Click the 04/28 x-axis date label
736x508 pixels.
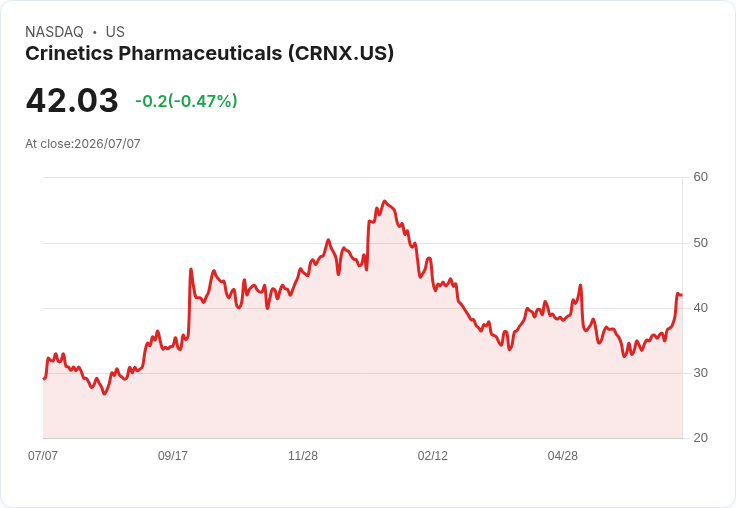click(563, 455)
